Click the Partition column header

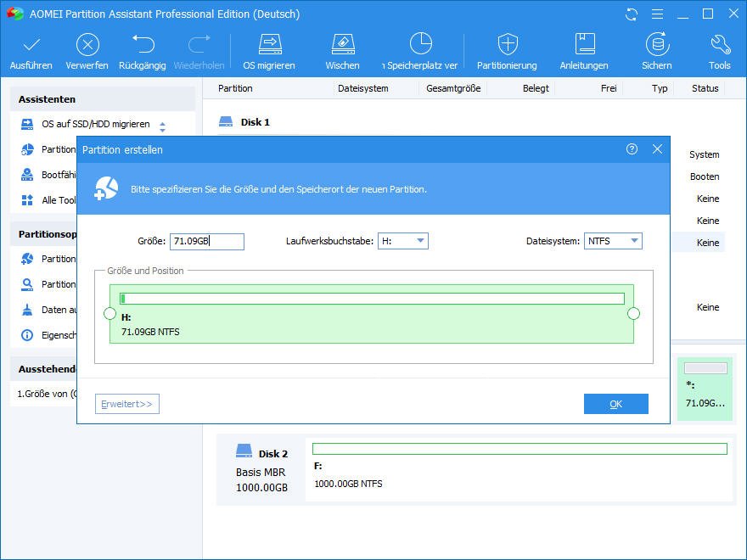click(235, 88)
